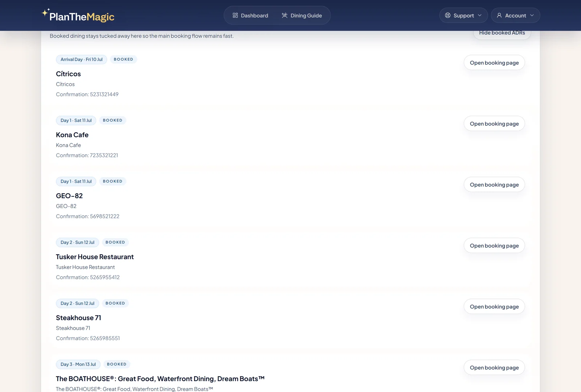Click the BOOKED badge for Steakhouse 71

(x=115, y=303)
